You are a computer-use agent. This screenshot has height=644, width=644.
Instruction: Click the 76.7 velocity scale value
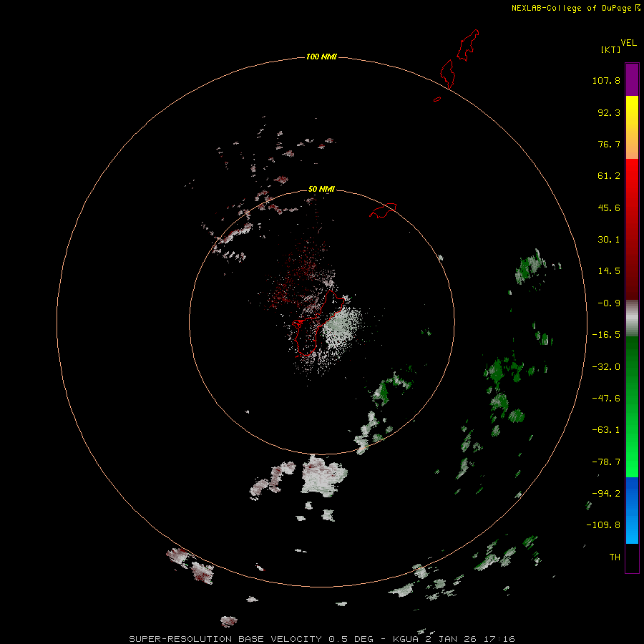(609, 144)
